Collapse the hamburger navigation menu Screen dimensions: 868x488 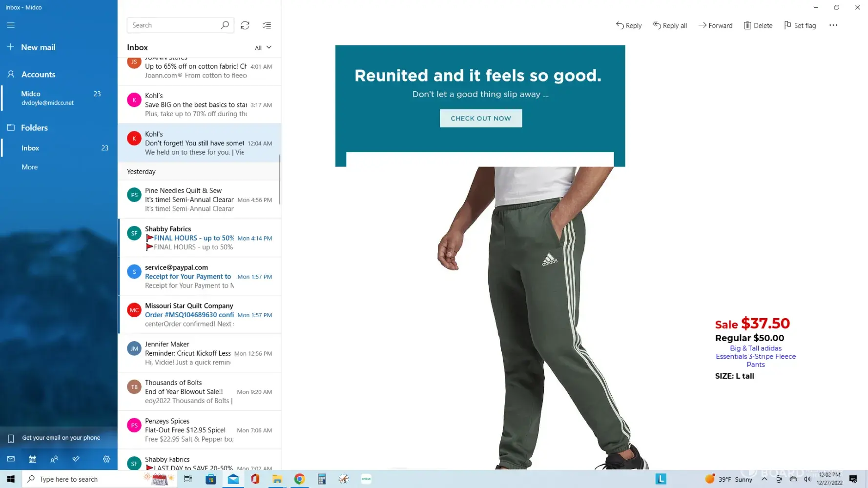click(x=11, y=25)
